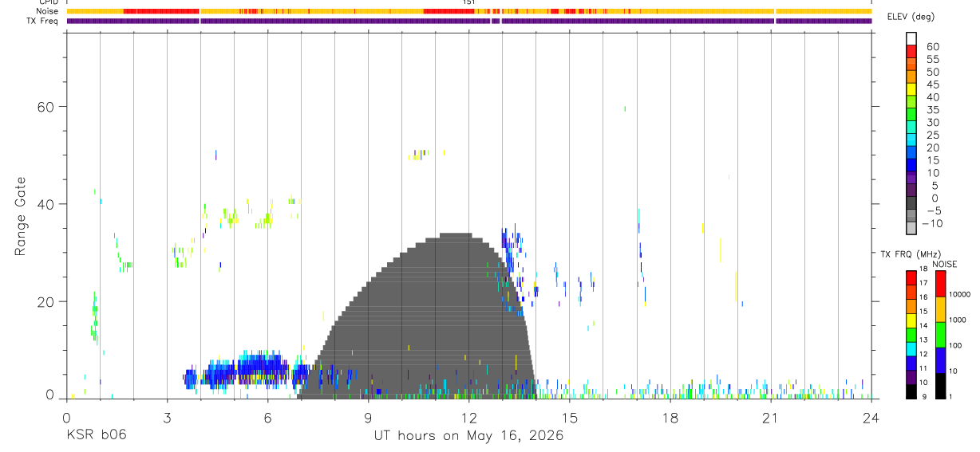Click the NOISE legend value 1000
Viewport: 980px width, 452px height.
coord(958,320)
